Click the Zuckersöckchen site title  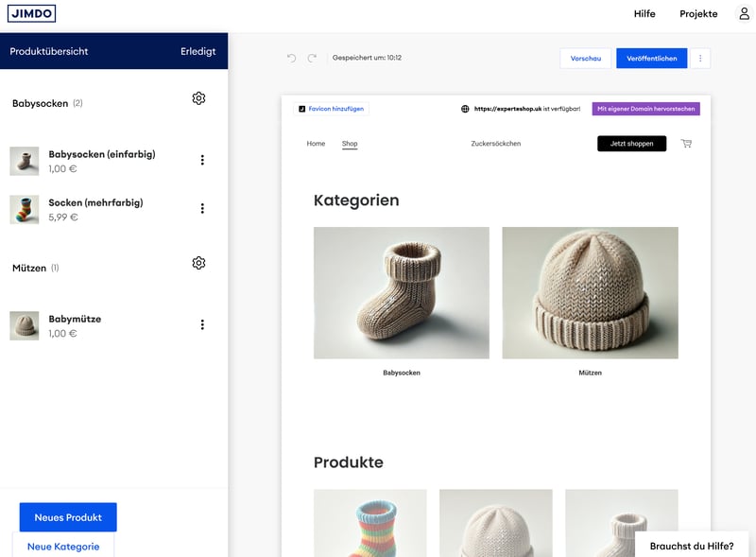(x=495, y=144)
